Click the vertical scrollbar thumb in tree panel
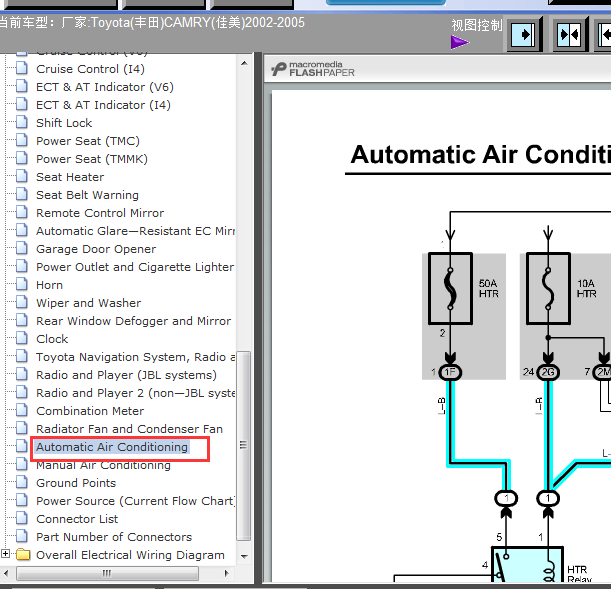The width and height of the screenshot is (611, 589). [x=244, y=446]
